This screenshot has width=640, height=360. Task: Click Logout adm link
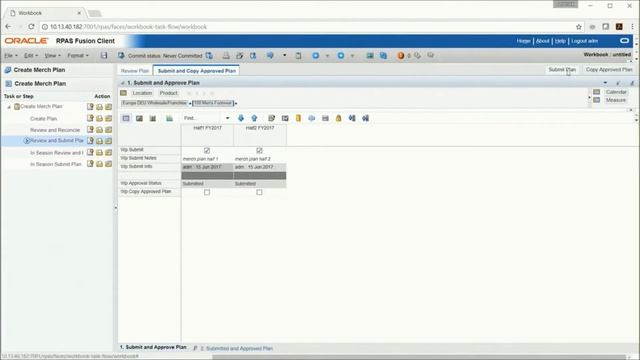pos(584,41)
